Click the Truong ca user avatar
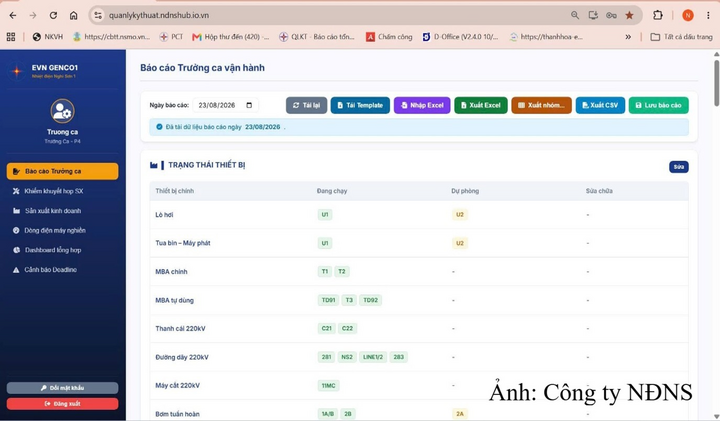The width and height of the screenshot is (720, 421). 62,111
